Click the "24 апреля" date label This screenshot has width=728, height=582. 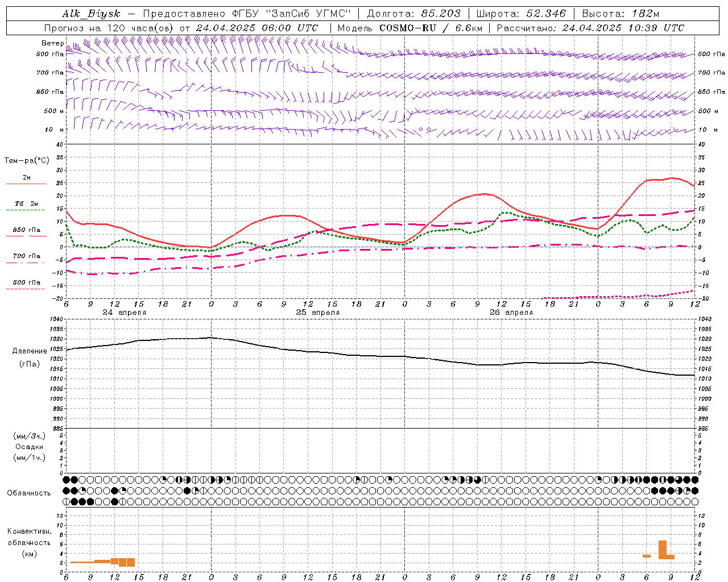[x=124, y=313]
